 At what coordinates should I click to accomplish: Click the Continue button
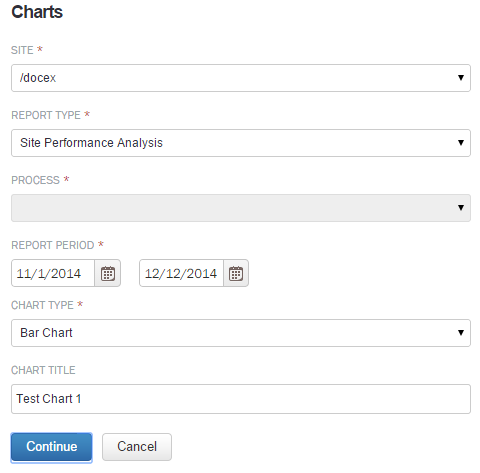pos(52,447)
